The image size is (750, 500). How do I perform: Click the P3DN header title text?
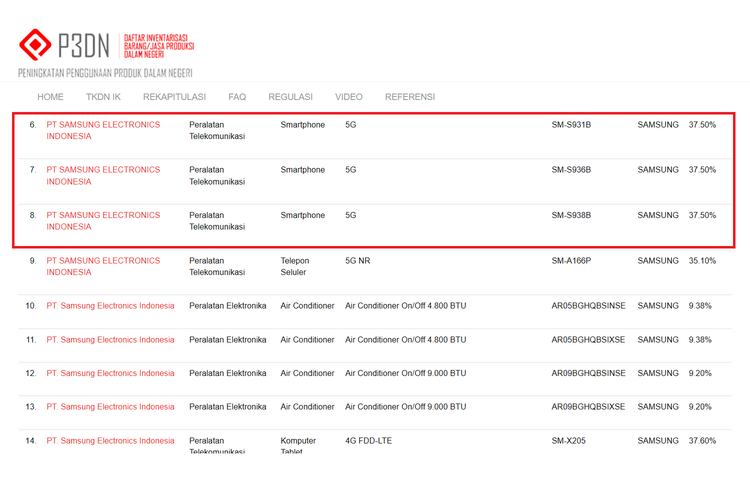click(x=84, y=45)
